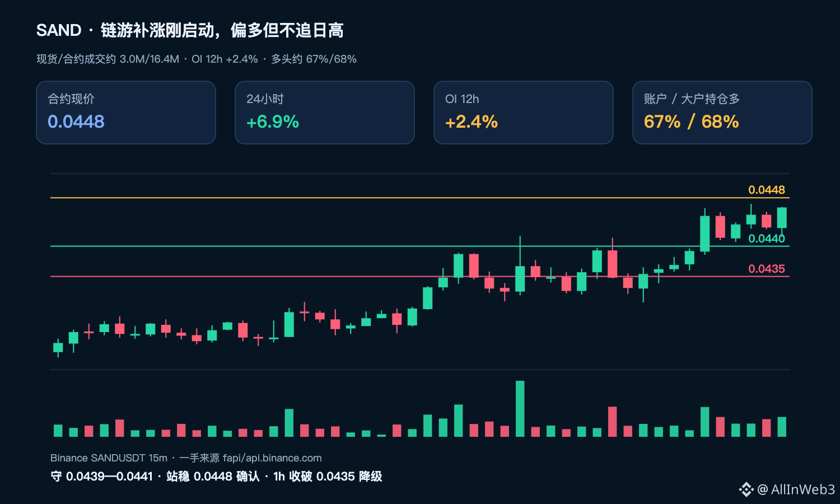
Task: Click the SAND chart title heading
Action: click(190, 30)
